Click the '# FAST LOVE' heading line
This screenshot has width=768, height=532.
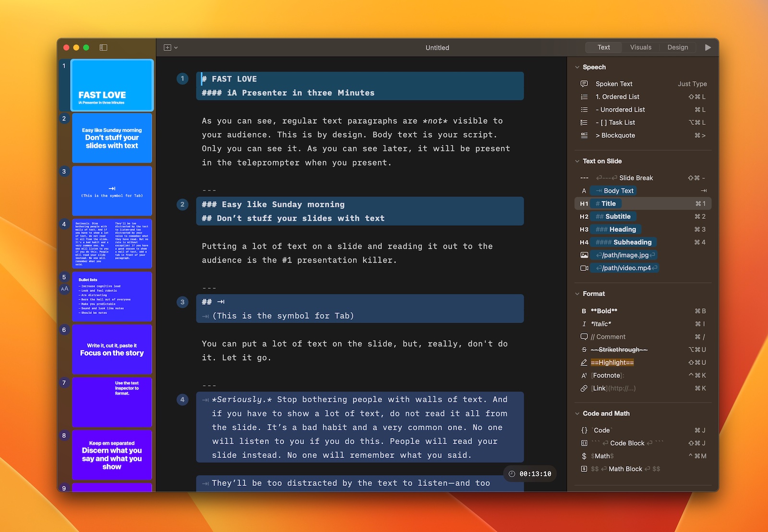coord(229,79)
